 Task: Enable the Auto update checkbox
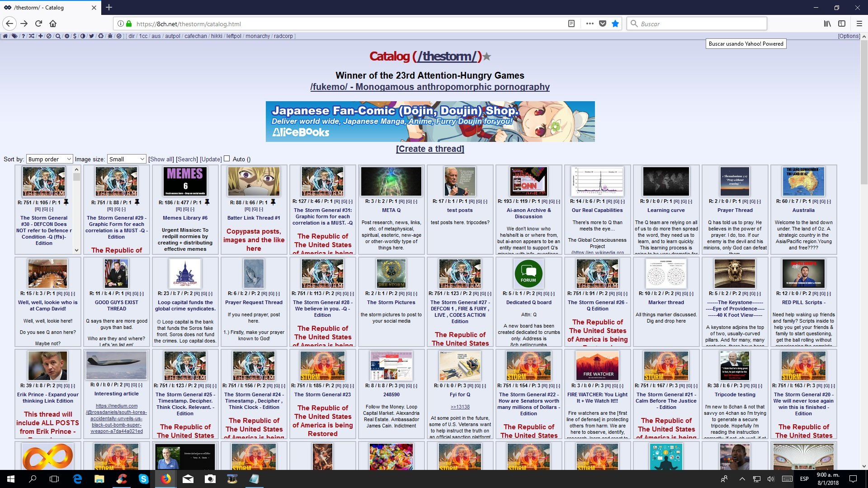click(227, 159)
